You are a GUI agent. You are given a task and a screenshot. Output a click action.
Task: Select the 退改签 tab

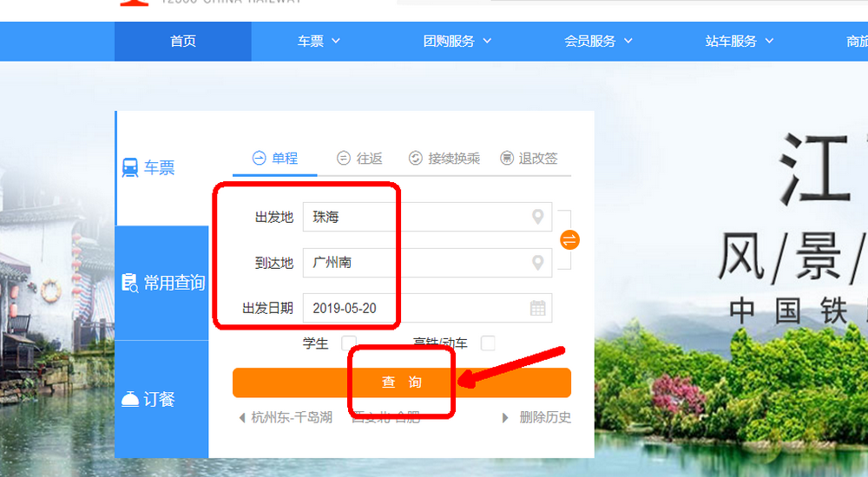pos(529,158)
